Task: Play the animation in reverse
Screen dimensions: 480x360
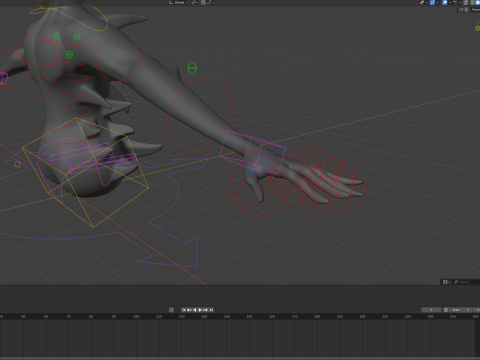Action: pos(195,310)
